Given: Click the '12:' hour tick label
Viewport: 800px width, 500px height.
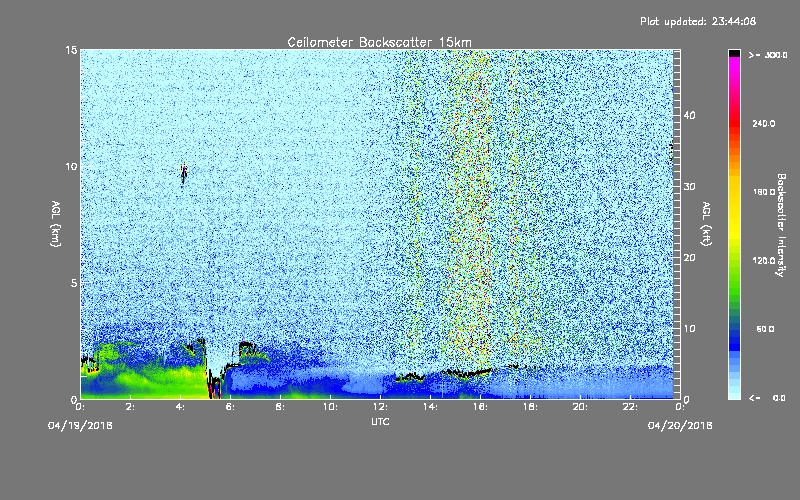Looking at the screenshot, I should 380,407.
